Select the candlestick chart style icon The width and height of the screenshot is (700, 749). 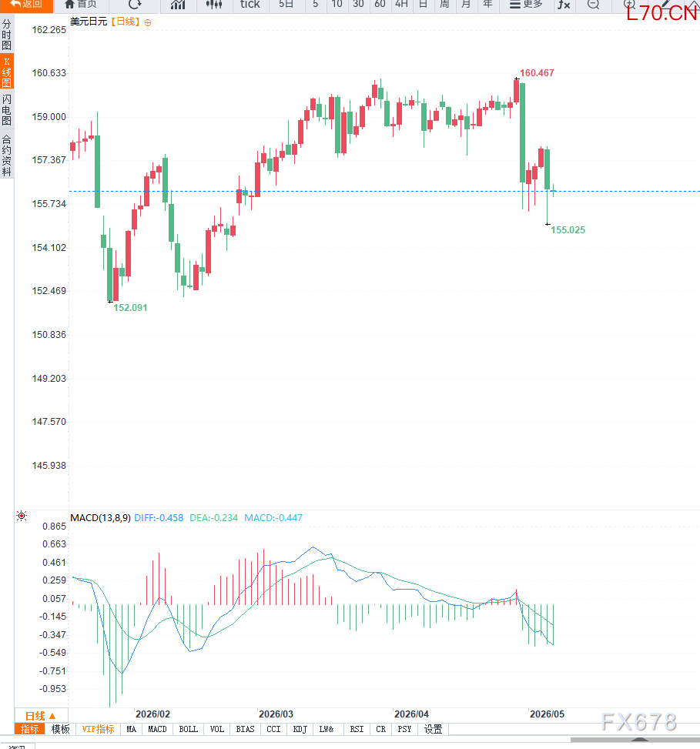[214, 5]
